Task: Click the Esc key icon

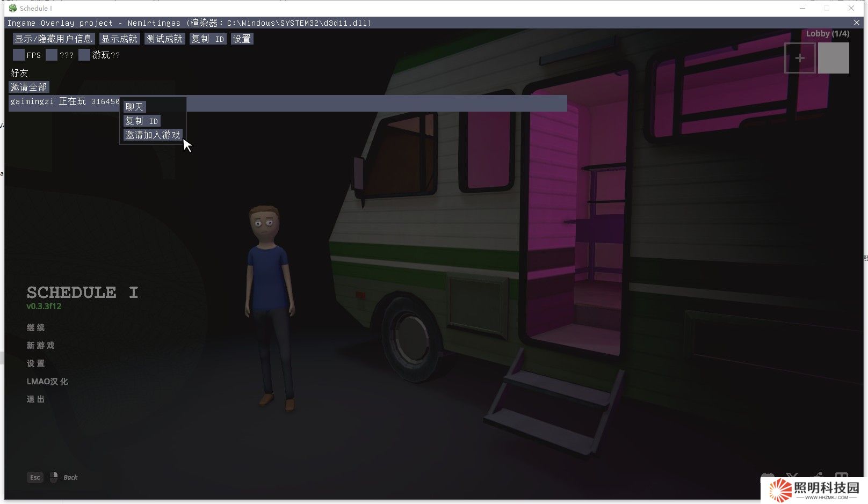Action: 35,477
